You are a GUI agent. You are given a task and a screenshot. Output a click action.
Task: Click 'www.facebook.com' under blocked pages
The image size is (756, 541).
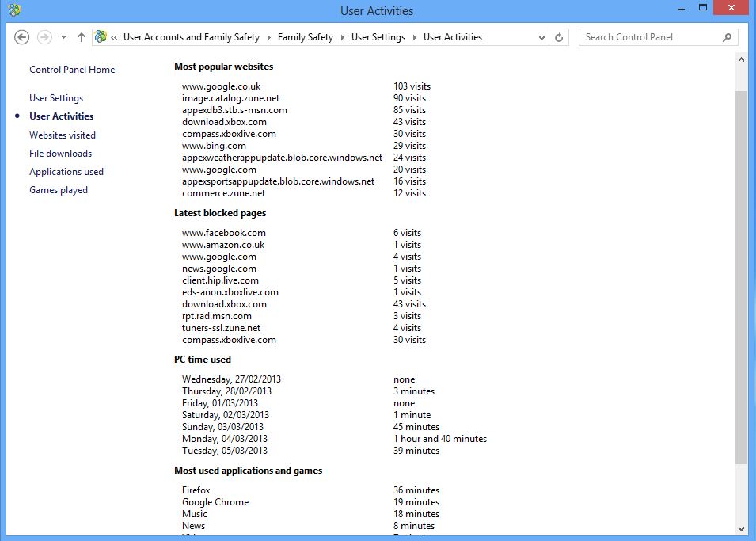coord(224,233)
